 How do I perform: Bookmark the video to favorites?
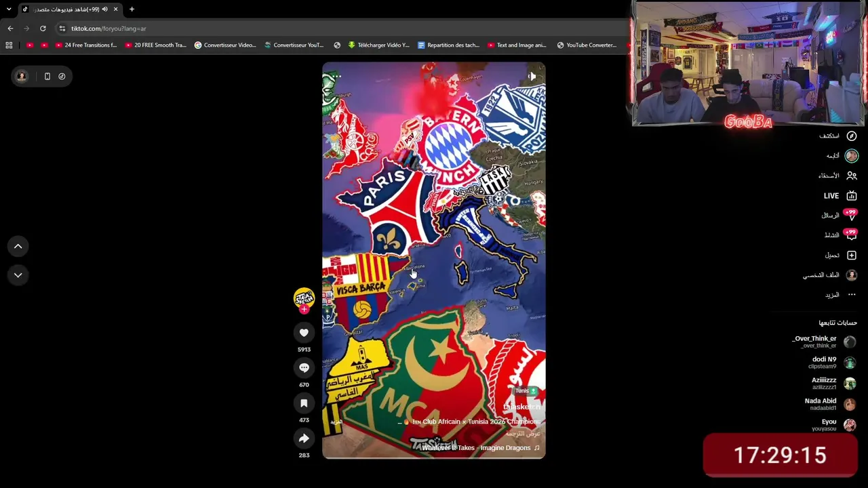[304, 403]
